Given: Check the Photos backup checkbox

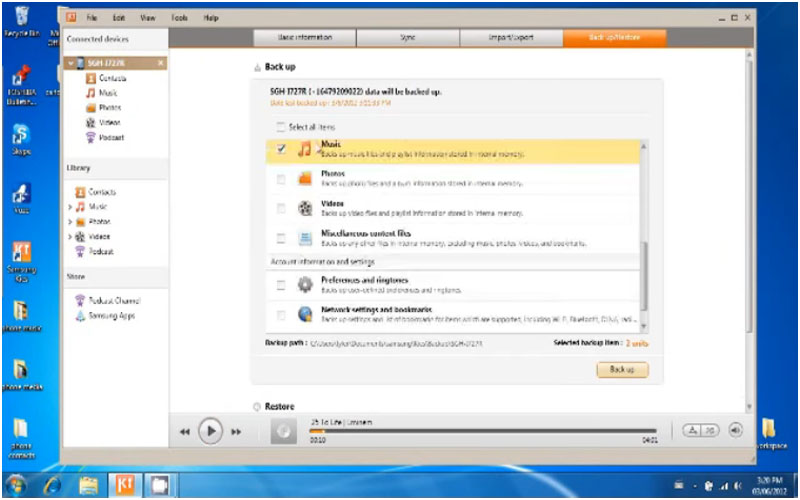Looking at the screenshot, I should point(281,179).
